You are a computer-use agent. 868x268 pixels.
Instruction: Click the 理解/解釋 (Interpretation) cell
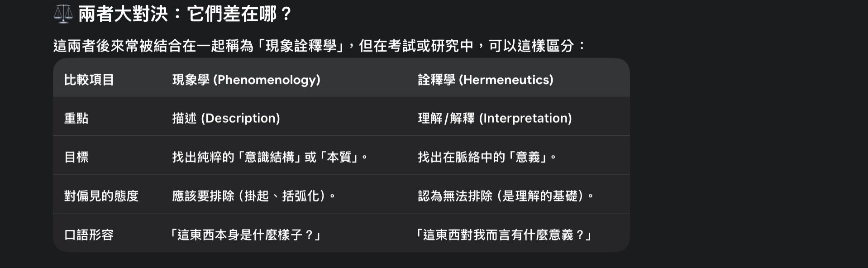[x=495, y=119]
